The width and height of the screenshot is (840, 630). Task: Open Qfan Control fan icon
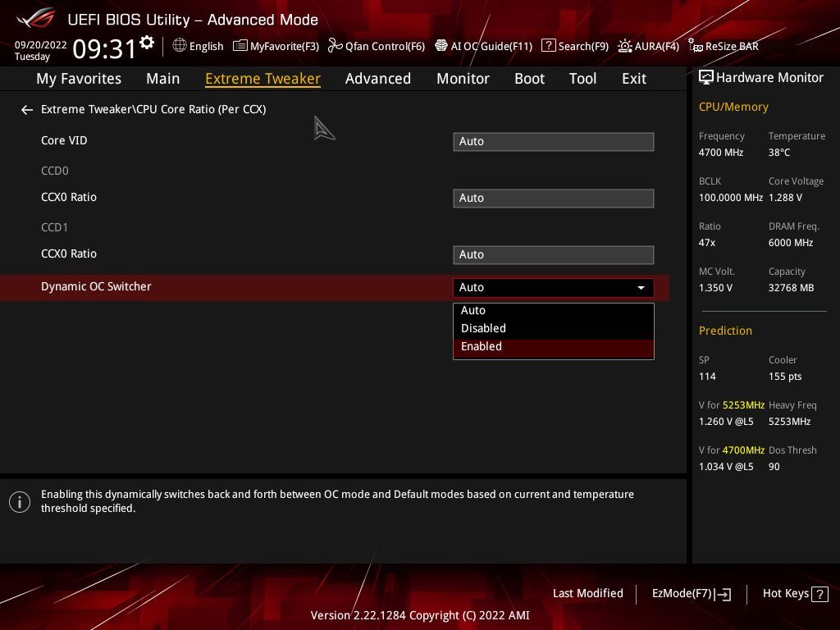coord(335,46)
